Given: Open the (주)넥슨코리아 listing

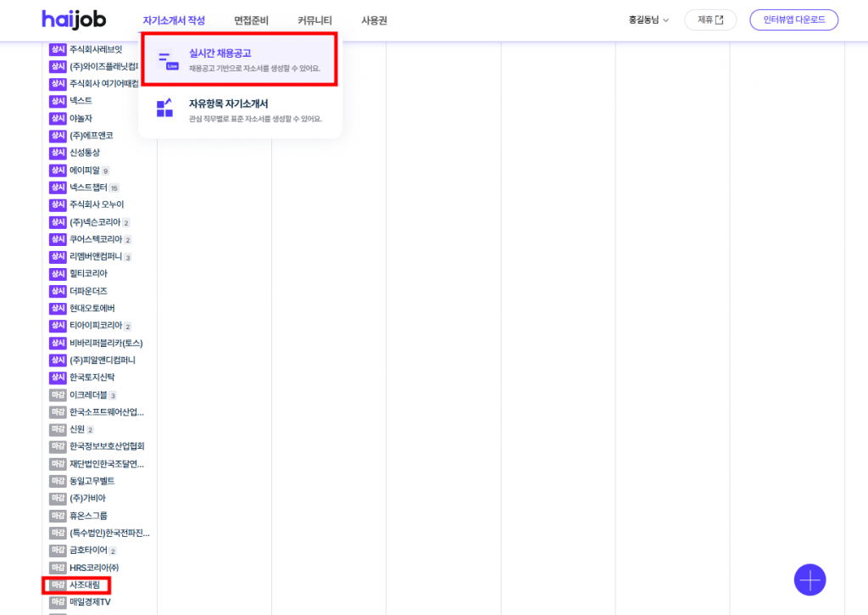Looking at the screenshot, I should coord(95,222).
